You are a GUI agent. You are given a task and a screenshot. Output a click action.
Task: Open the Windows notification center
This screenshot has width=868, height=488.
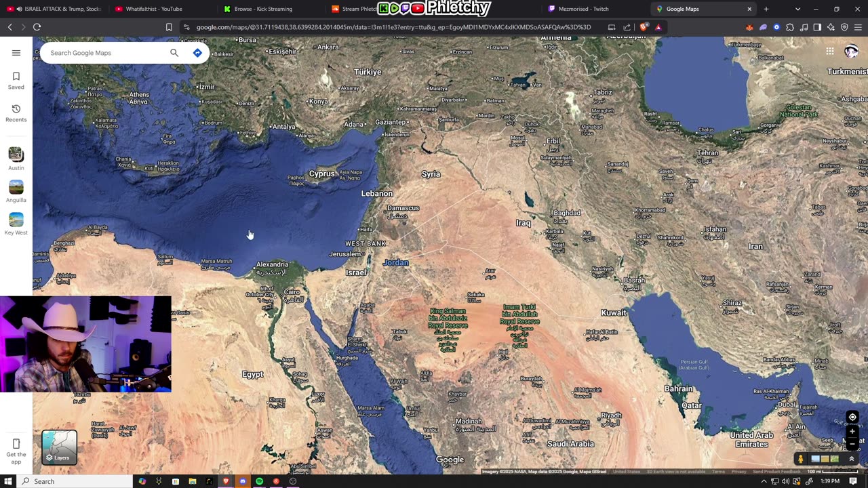[853, 481]
